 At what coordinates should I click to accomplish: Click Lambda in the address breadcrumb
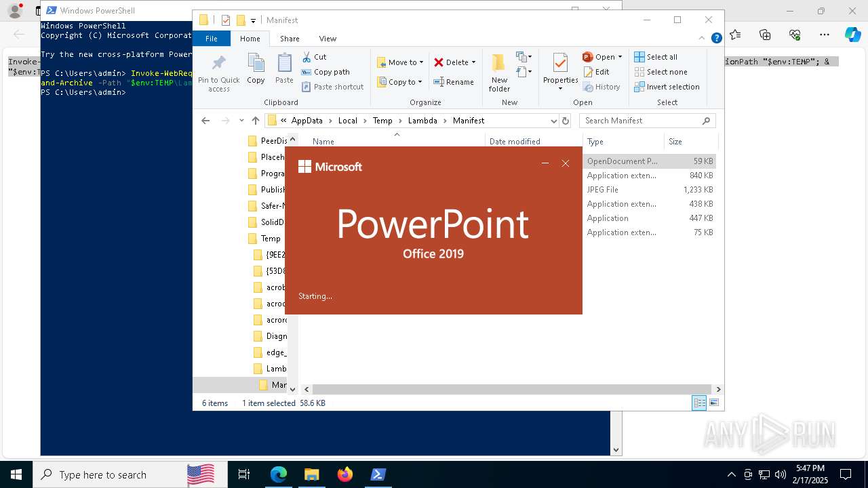point(422,121)
